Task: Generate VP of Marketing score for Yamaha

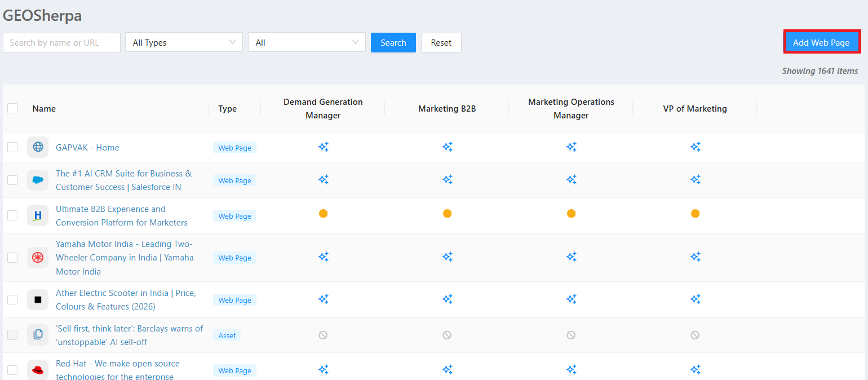Action: click(695, 257)
